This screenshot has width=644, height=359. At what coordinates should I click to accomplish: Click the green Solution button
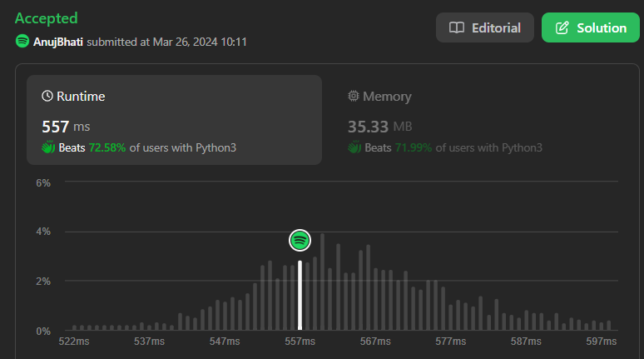[x=590, y=27]
